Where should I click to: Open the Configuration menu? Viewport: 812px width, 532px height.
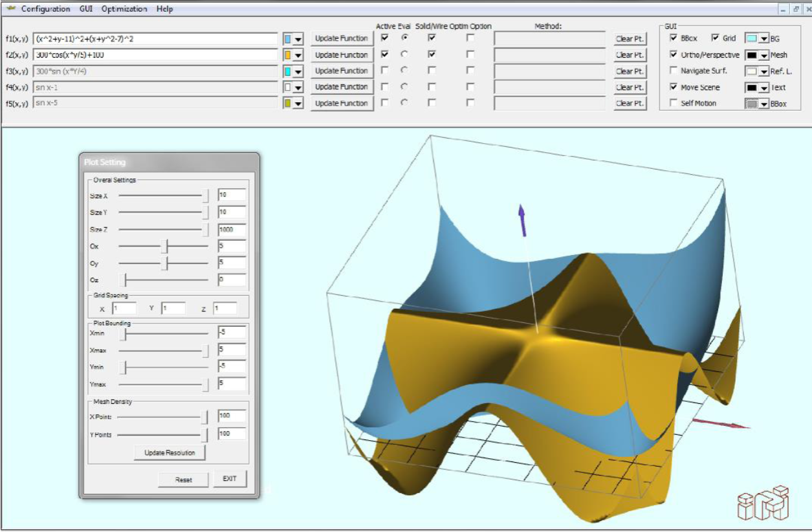coord(45,9)
